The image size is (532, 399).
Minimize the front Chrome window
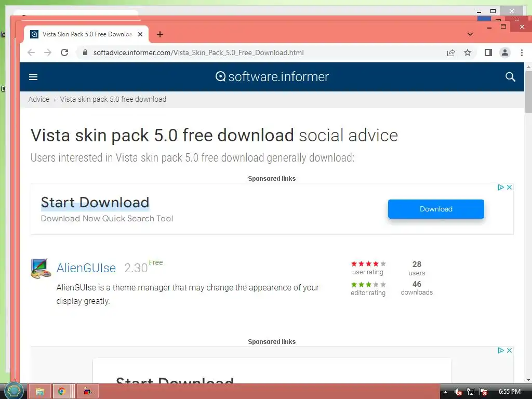pos(489,27)
